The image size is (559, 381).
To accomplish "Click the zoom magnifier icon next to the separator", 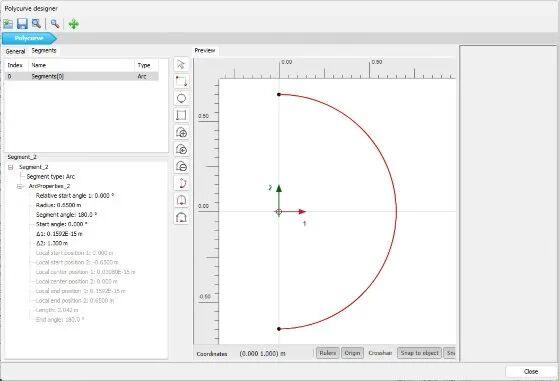I will [x=55, y=24].
